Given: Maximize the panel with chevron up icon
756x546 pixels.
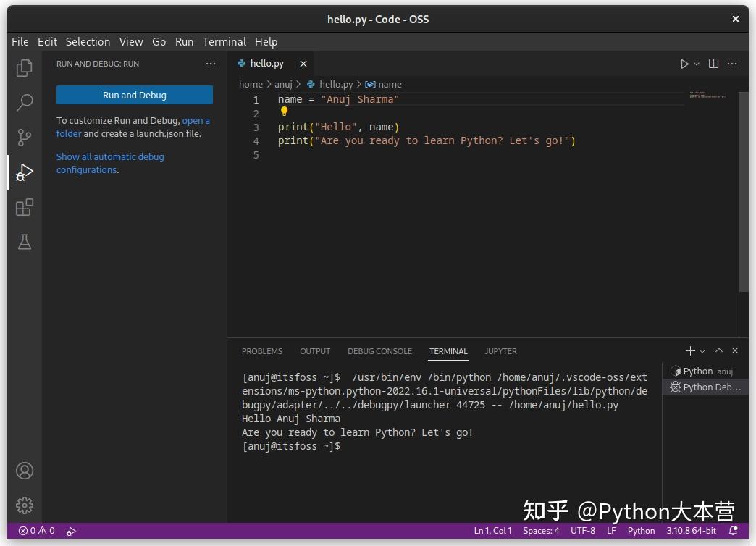Looking at the screenshot, I should tap(718, 350).
